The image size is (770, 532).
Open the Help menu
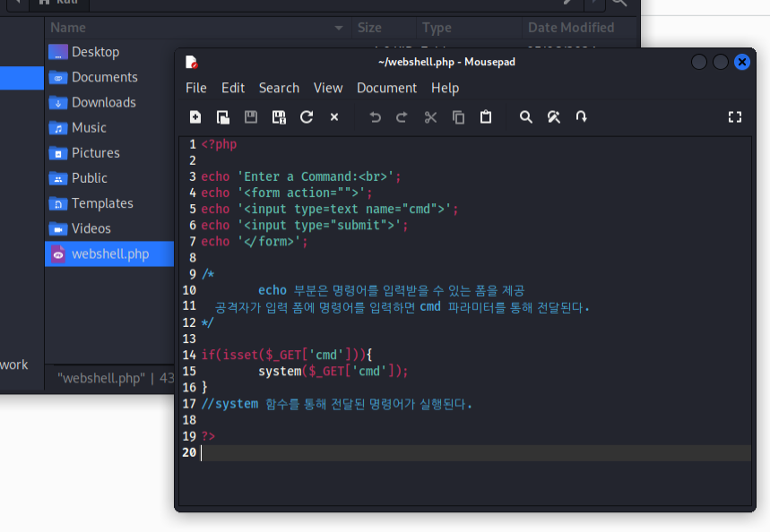click(x=445, y=88)
